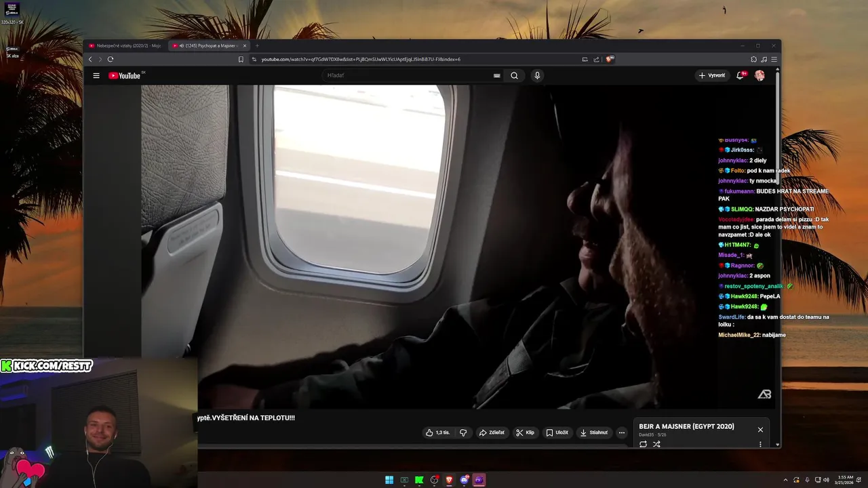Click the share icon in address bar
The height and width of the screenshot is (488, 868).
coord(596,59)
